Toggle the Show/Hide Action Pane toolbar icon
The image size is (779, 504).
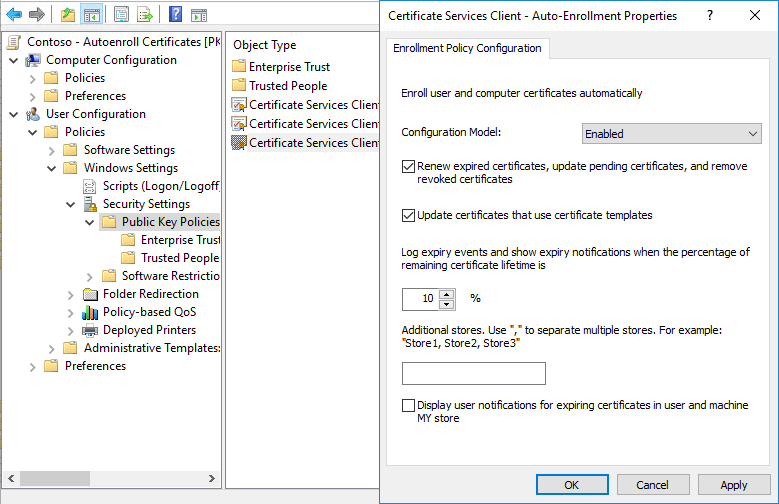[199, 15]
